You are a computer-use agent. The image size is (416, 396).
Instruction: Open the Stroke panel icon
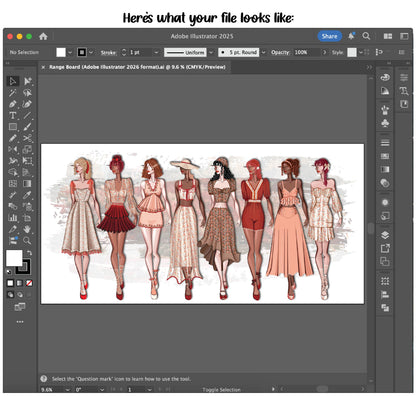coord(385,143)
